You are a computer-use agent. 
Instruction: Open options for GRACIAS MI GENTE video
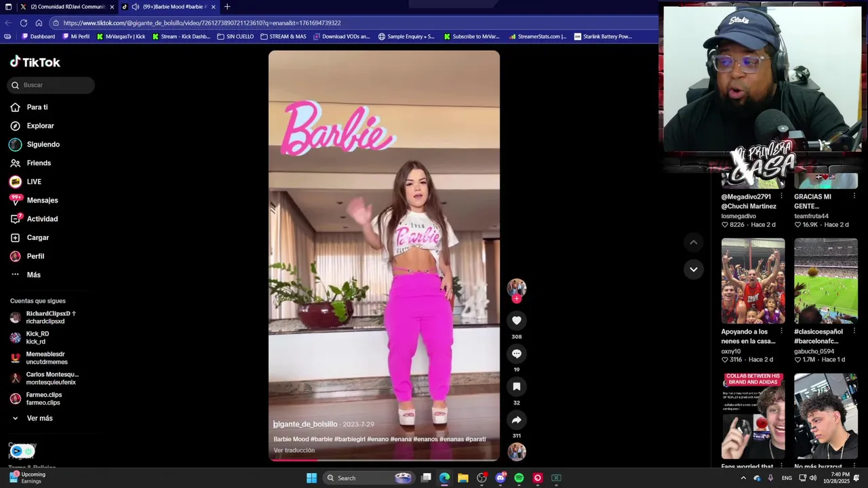coord(854,197)
